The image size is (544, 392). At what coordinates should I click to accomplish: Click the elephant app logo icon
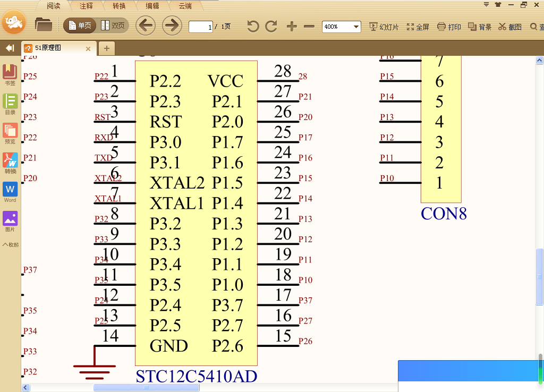tap(14, 22)
